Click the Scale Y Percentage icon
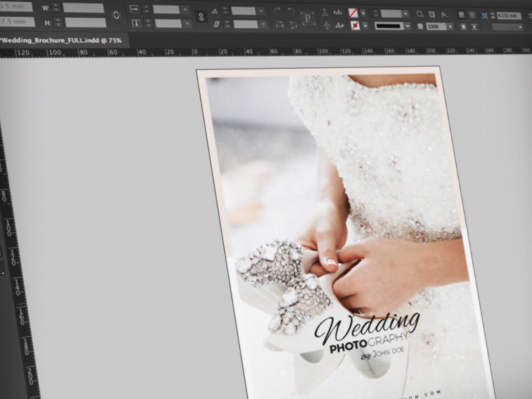This screenshot has height=399, width=532. (137, 23)
